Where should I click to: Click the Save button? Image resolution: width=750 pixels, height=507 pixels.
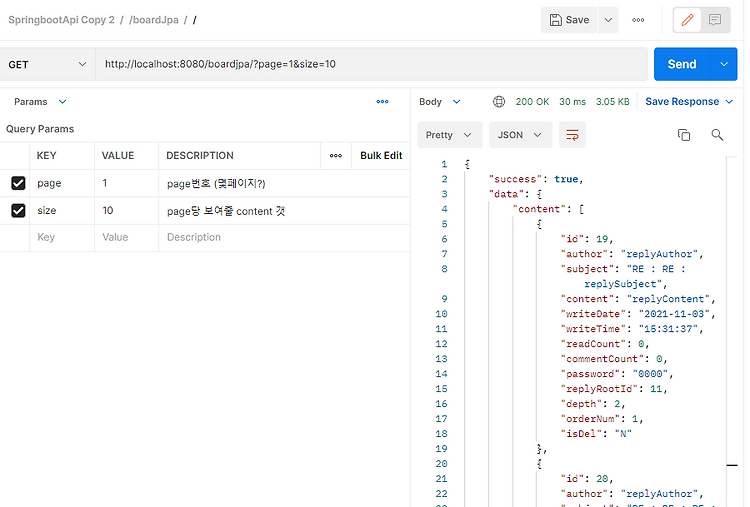569,20
